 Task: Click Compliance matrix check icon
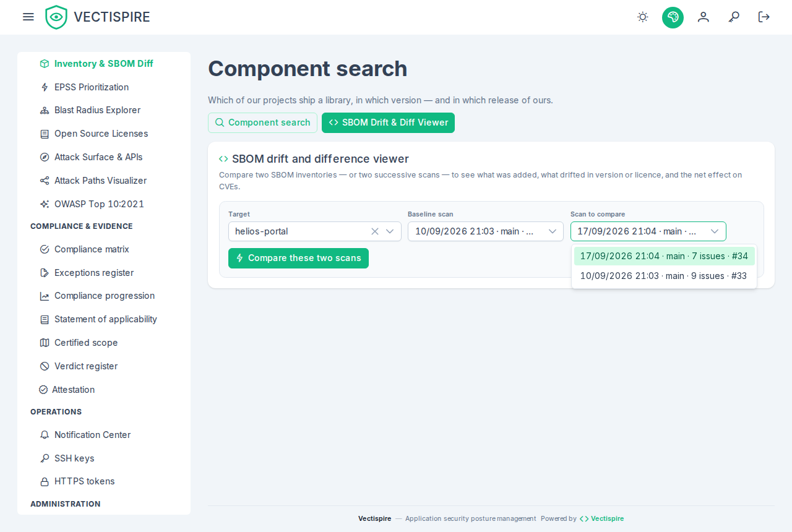(x=45, y=249)
